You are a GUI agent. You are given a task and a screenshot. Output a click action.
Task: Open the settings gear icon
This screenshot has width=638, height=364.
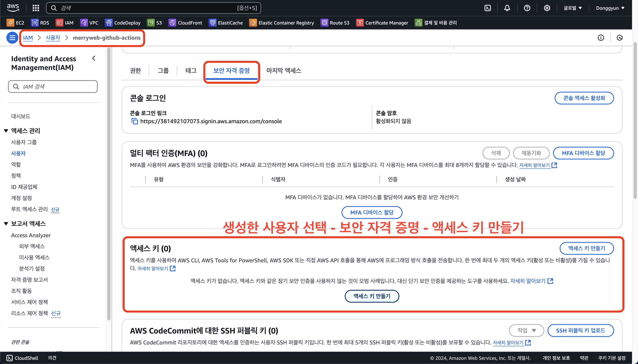click(547, 8)
